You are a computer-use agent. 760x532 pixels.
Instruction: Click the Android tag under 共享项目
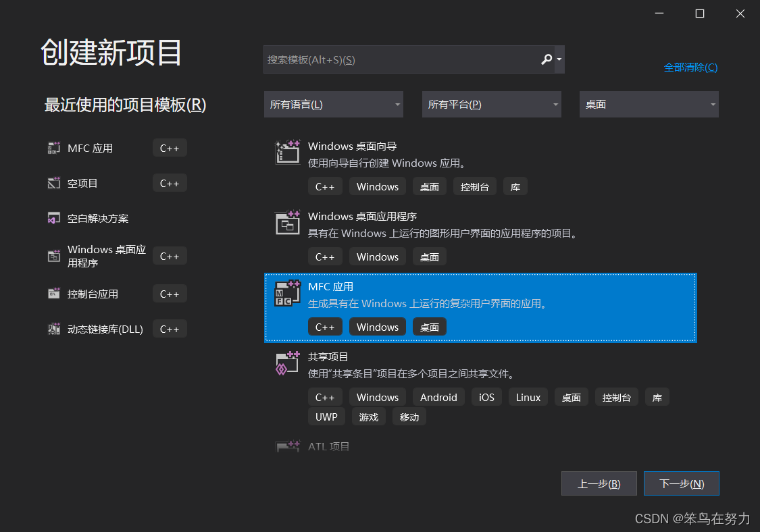coord(438,397)
